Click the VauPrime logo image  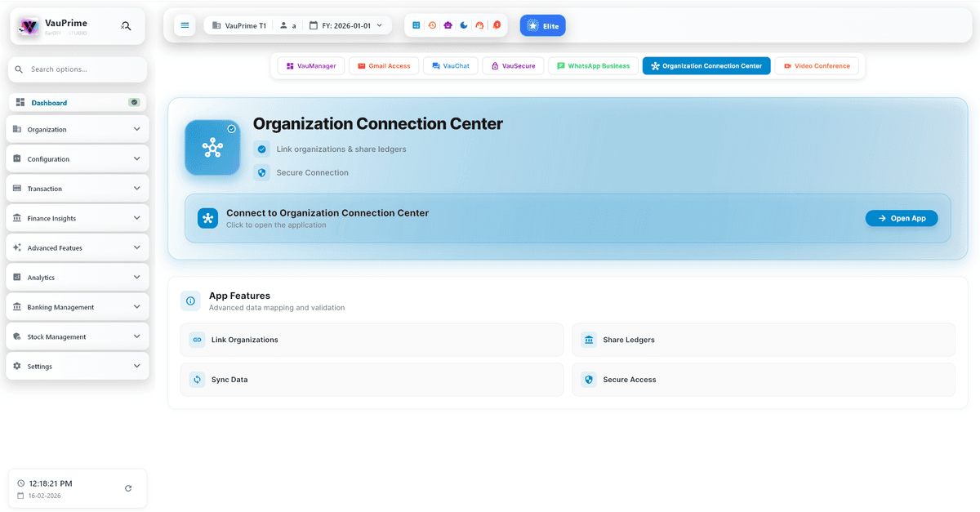point(29,26)
